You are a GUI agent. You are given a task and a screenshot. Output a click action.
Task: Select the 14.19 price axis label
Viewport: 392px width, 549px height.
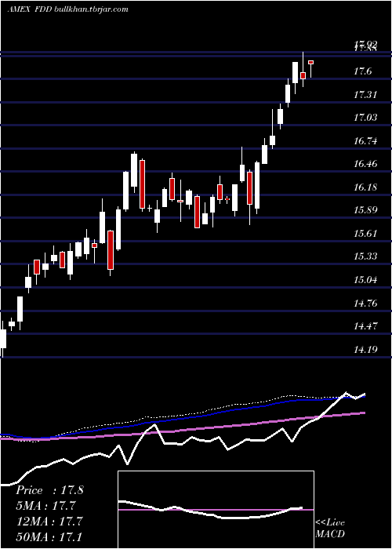point(366,349)
